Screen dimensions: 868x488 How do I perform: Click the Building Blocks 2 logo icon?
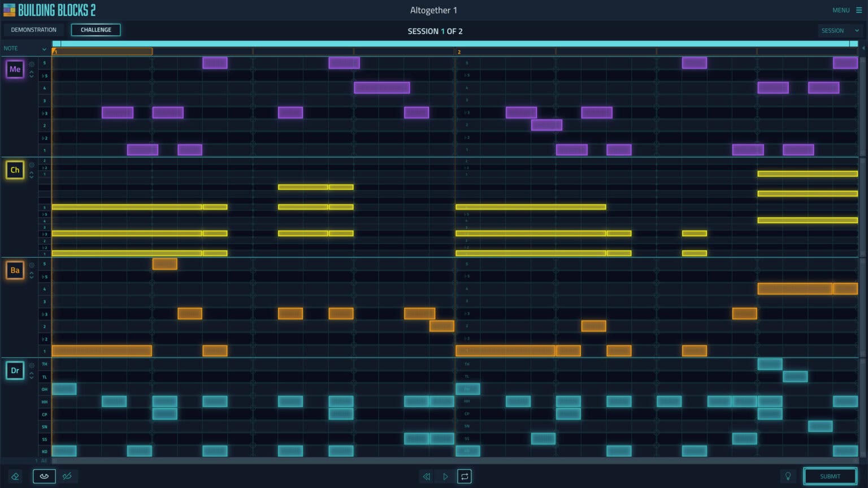click(x=8, y=10)
